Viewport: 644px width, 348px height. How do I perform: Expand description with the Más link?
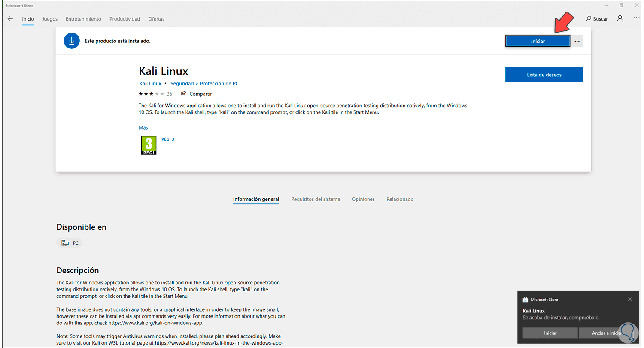point(143,127)
